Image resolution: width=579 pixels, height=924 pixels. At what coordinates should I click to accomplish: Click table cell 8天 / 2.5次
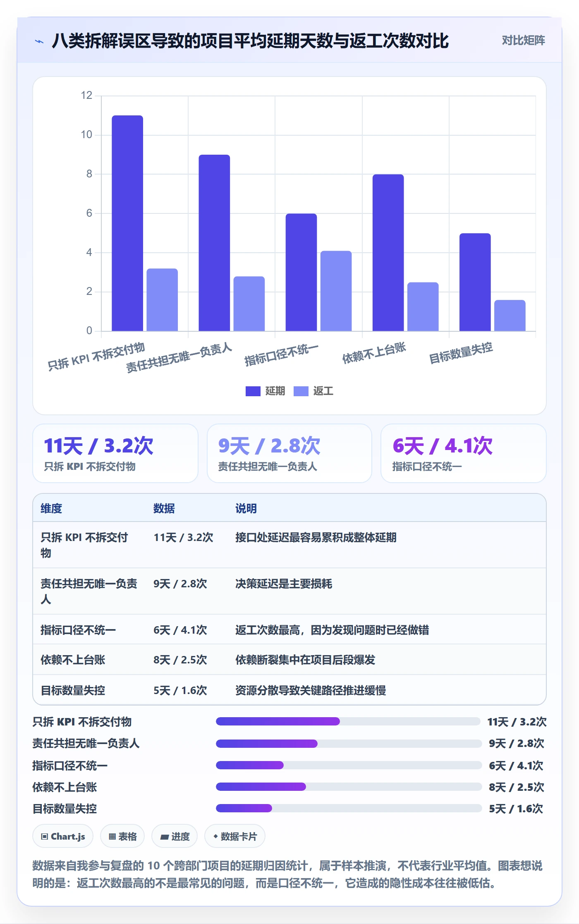pyautogui.click(x=180, y=660)
